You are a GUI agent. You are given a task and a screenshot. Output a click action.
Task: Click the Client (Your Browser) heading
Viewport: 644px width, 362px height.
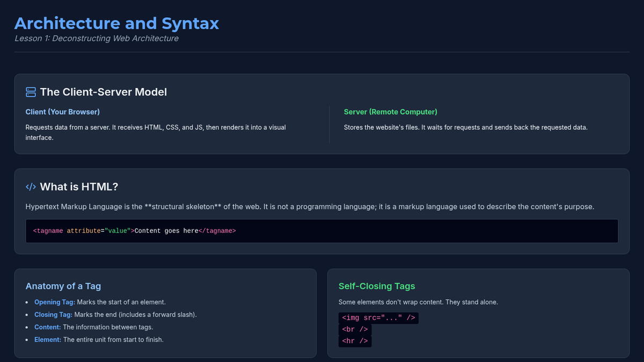tap(63, 112)
